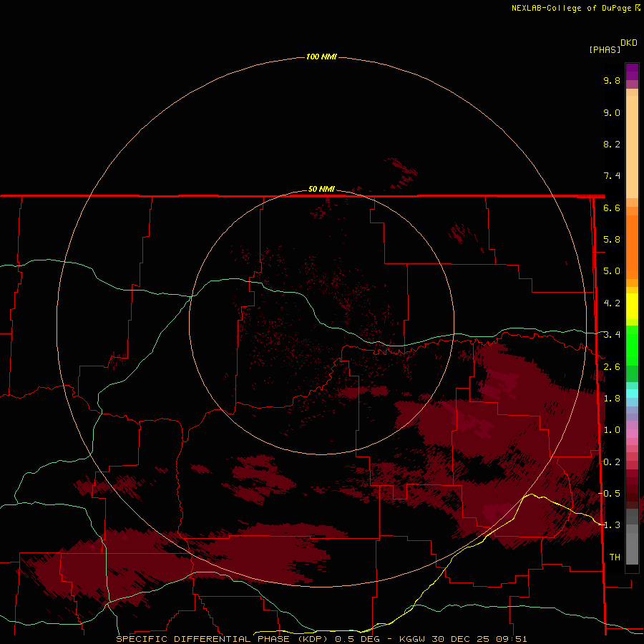Click the NEXLAB-College of DuPage credit text
Screen dimensions: 644x644
point(572,8)
